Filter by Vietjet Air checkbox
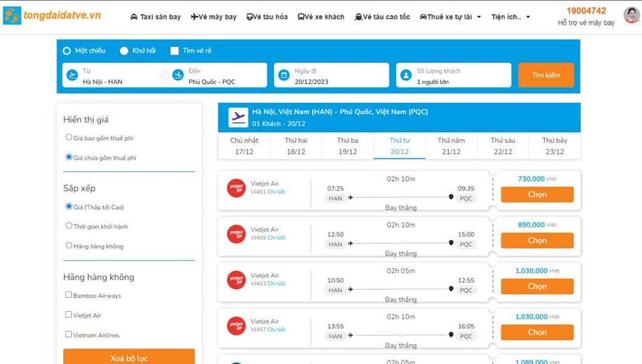 (68, 315)
